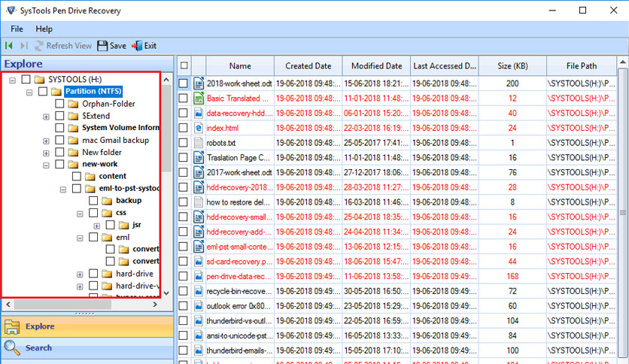This screenshot has height=364, width=629.
Task: Click spreadsheet icon of Basic Translated file
Action: tap(198, 99)
